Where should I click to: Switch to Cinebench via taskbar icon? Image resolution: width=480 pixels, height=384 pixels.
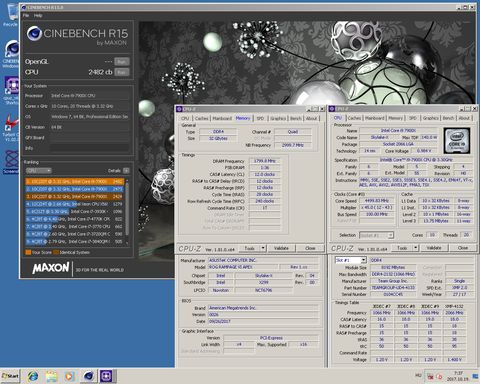coord(88,376)
